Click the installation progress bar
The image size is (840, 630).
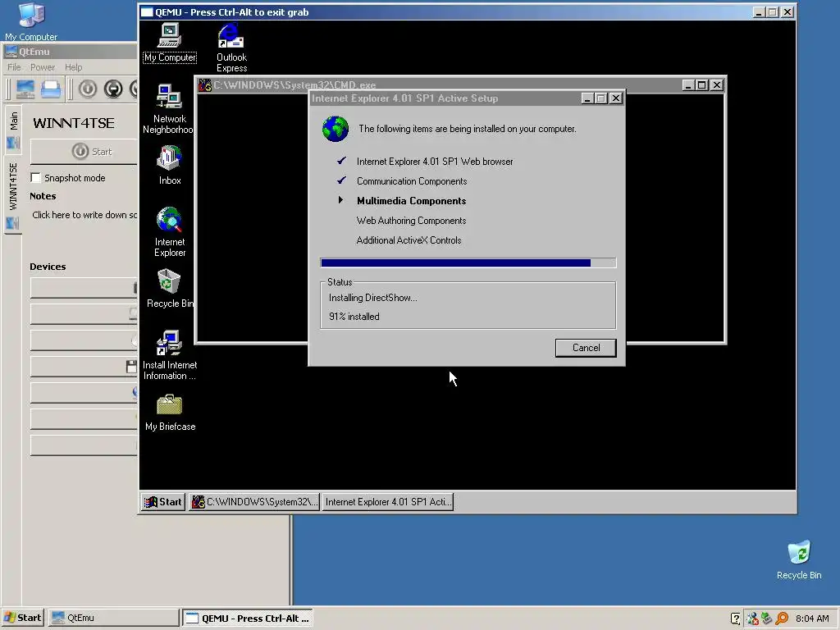coord(468,262)
